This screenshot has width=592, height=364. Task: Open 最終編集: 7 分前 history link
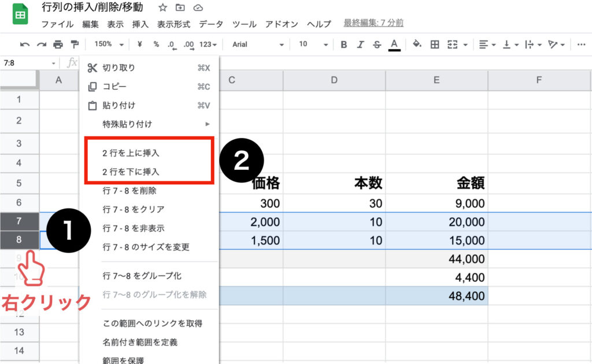pyautogui.click(x=373, y=23)
